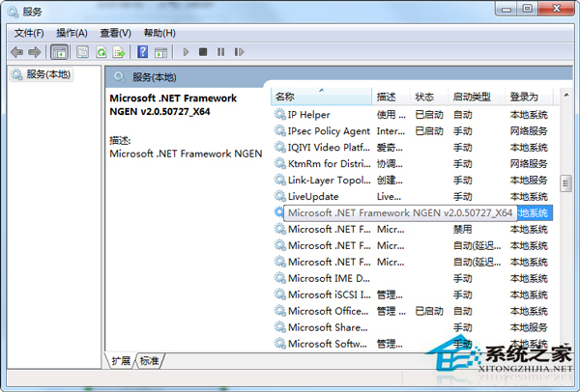Viewport: 580px width, 392px height.
Task: Select the IQIYI Video Platf... service
Action: tap(413, 148)
